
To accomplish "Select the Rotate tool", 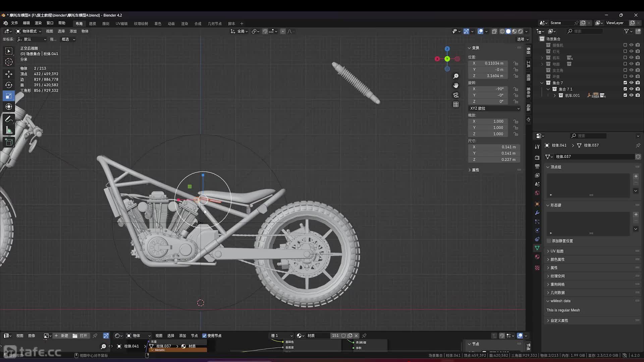I will point(9,85).
